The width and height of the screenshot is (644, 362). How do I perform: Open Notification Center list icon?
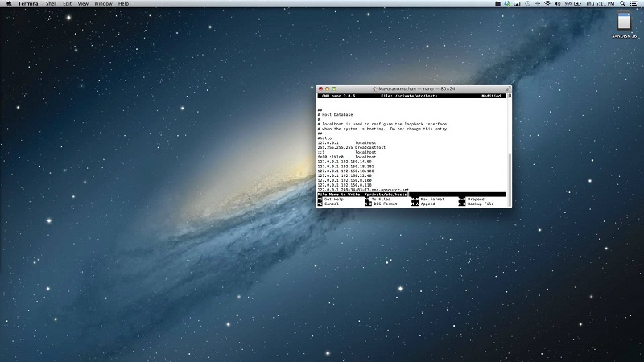pyautogui.click(x=634, y=4)
